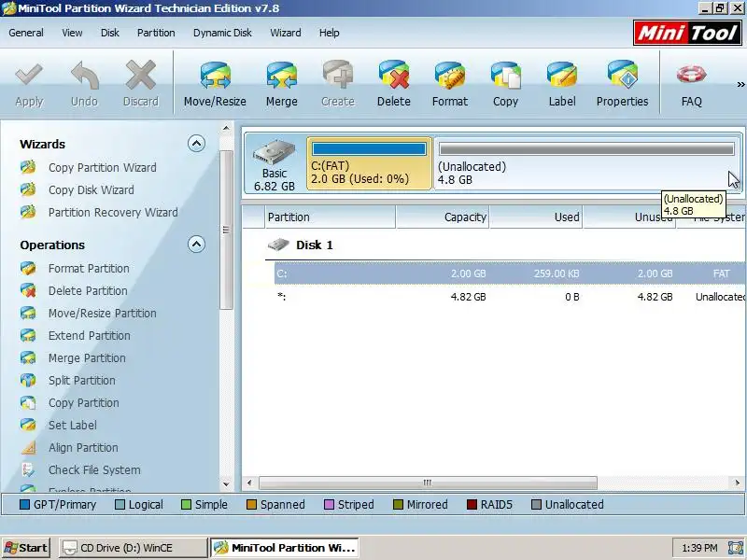This screenshot has height=560, width=747.
Task: Click the horizontal scrollbar right arrow
Action: (737, 483)
